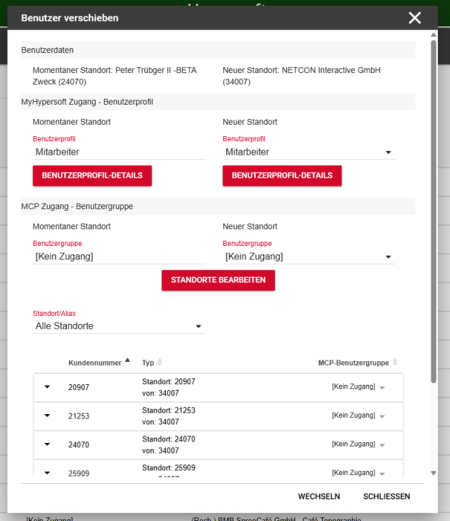Change MCP-Benutzergruppe for location 21253
The width and height of the screenshot is (450, 521).
click(358, 416)
